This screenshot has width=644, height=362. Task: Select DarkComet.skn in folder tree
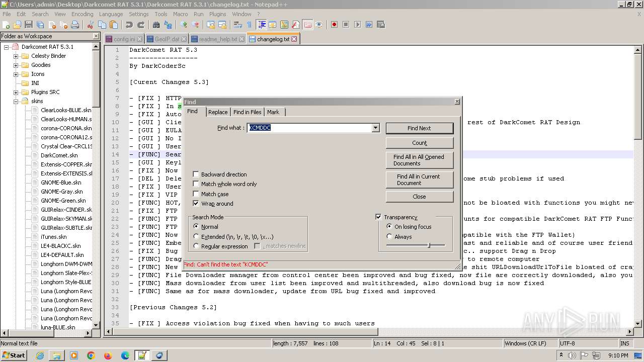click(x=59, y=155)
